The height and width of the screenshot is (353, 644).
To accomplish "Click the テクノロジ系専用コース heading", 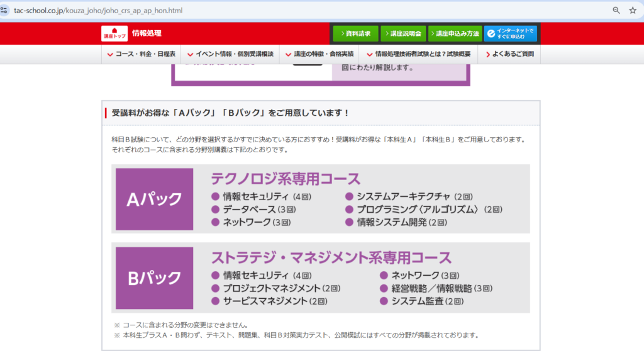I will [286, 179].
